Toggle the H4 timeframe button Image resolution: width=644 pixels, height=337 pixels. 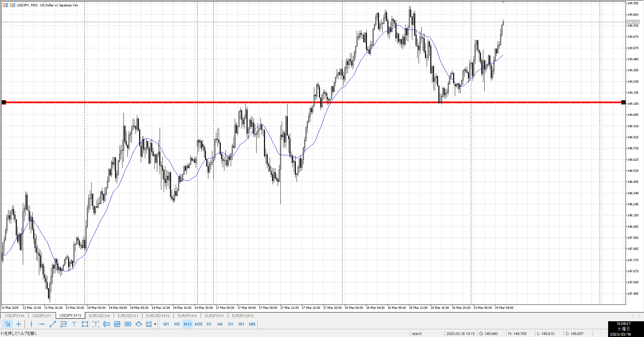click(x=220, y=324)
